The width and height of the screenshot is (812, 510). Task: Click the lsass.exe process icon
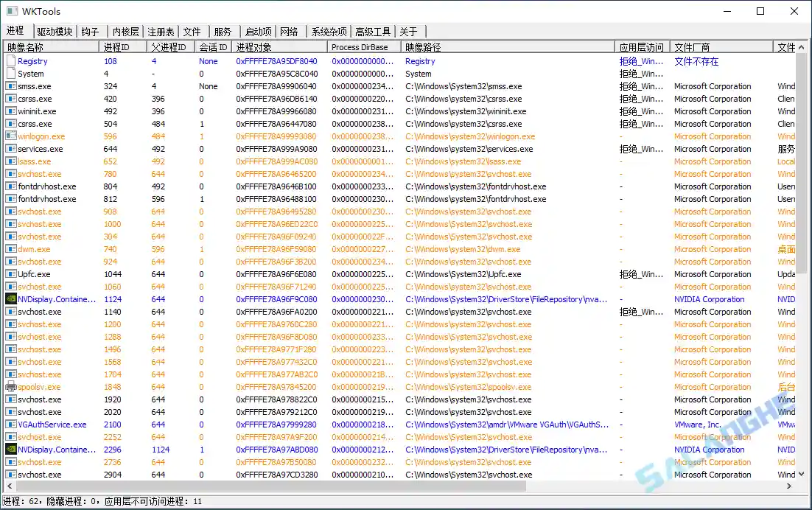[x=11, y=161]
